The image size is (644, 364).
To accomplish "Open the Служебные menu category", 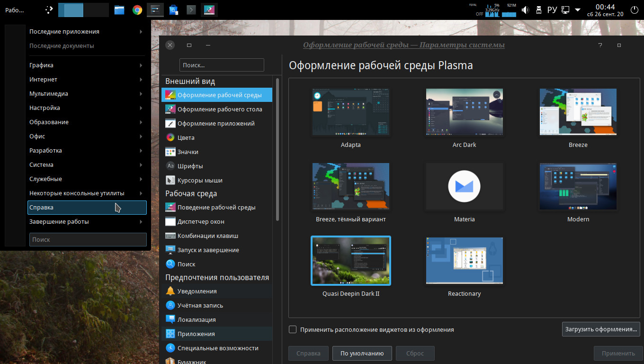I will coord(87,179).
